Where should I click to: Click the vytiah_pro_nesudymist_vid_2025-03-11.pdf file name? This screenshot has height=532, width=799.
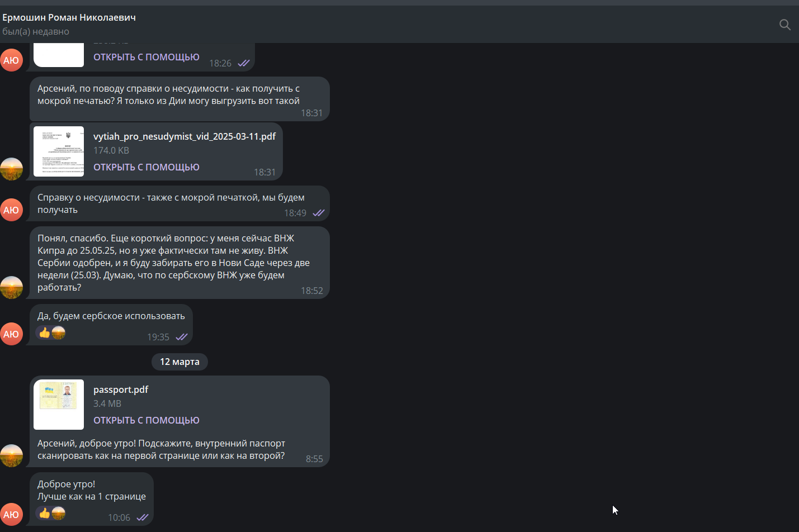[x=185, y=136]
